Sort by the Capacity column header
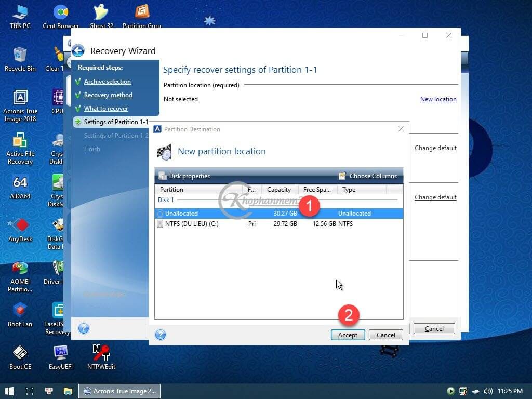 click(280, 190)
